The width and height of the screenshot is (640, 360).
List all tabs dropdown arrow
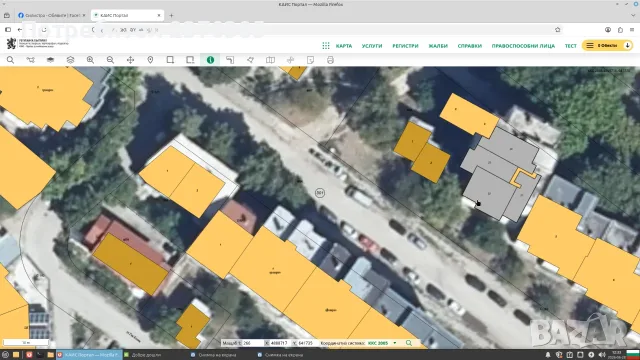click(x=633, y=15)
